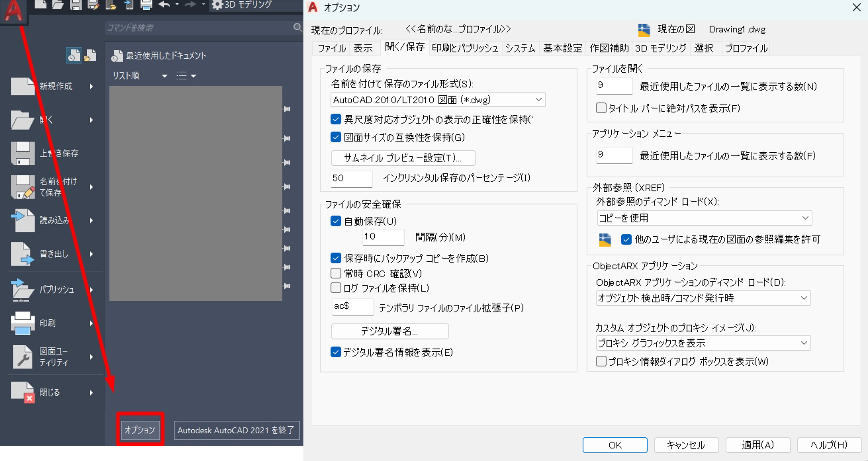
Task: Click the AutoCAD application menu logo
Action: click(13, 11)
